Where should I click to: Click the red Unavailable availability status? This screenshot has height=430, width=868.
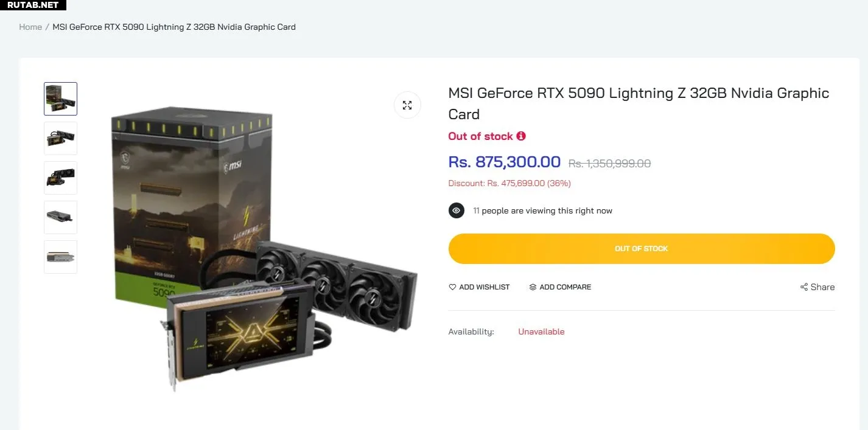tap(541, 331)
